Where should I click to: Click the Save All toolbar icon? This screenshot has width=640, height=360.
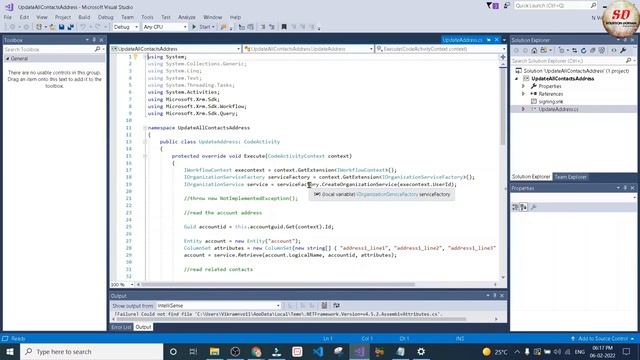tap(70, 27)
